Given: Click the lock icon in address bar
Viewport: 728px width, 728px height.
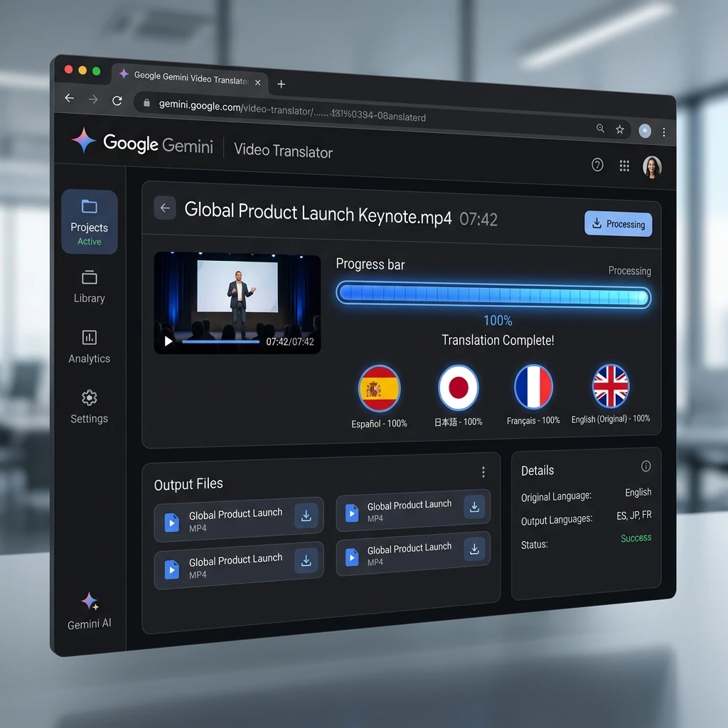Looking at the screenshot, I should [x=146, y=103].
